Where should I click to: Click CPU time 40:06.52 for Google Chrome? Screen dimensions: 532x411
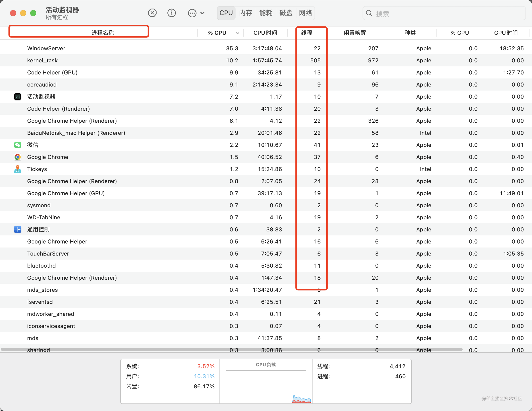tap(270, 157)
